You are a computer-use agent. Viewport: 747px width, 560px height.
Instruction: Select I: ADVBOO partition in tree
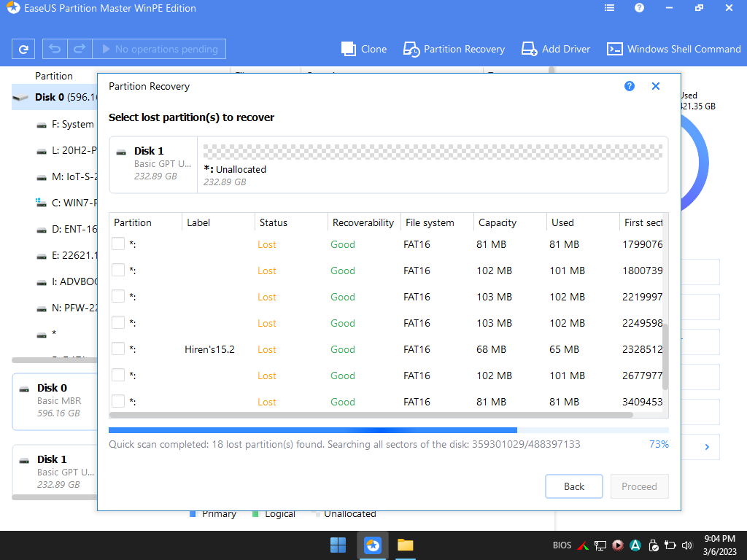66,281
